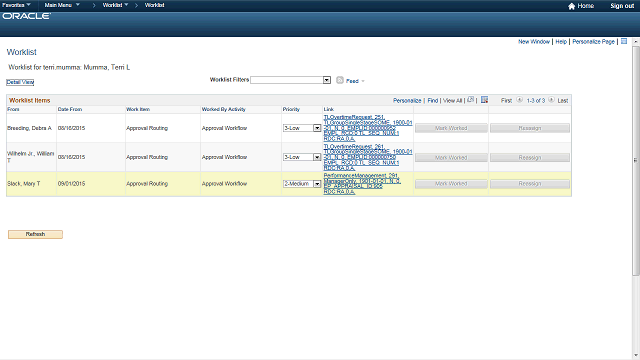Image resolution: width=640 pixels, height=360 pixels.
Task: Open the Favorites menu
Action: 16,5
